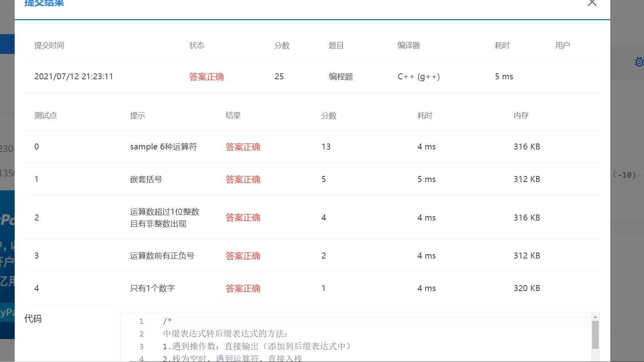644x362 pixels.
Task: Click the submission time 2021/07/12 21:23:11
Action: (74, 77)
